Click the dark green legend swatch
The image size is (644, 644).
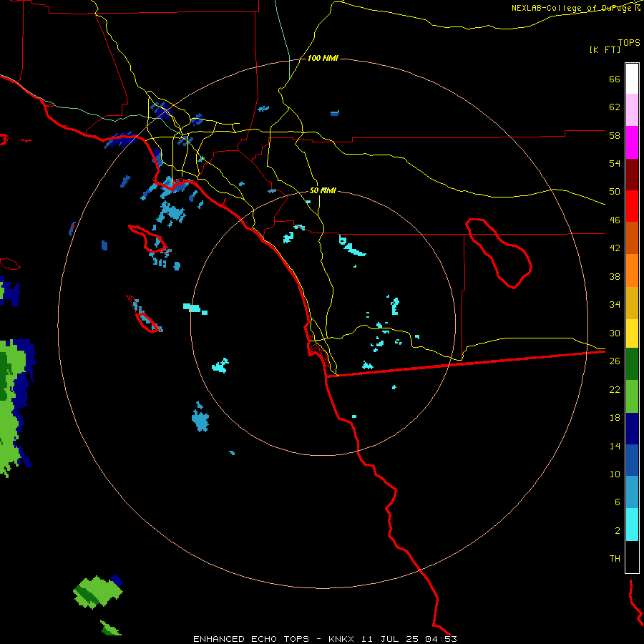[632, 364]
